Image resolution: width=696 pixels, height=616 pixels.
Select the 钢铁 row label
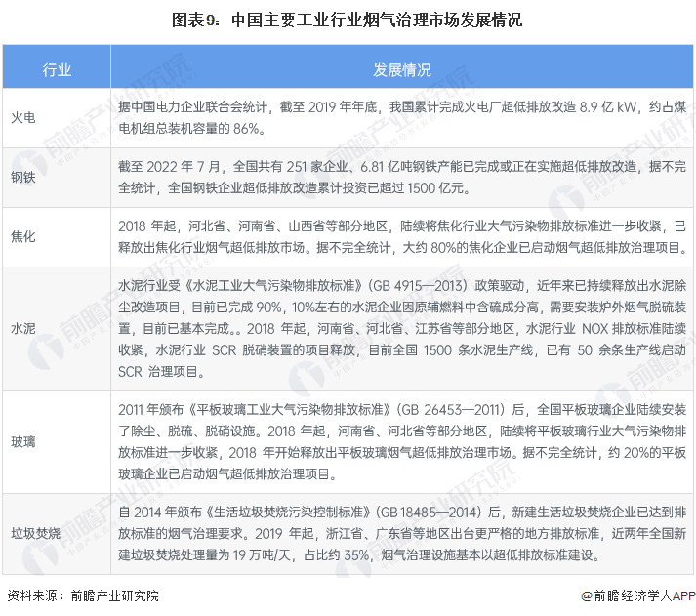[x=23, y=177]
